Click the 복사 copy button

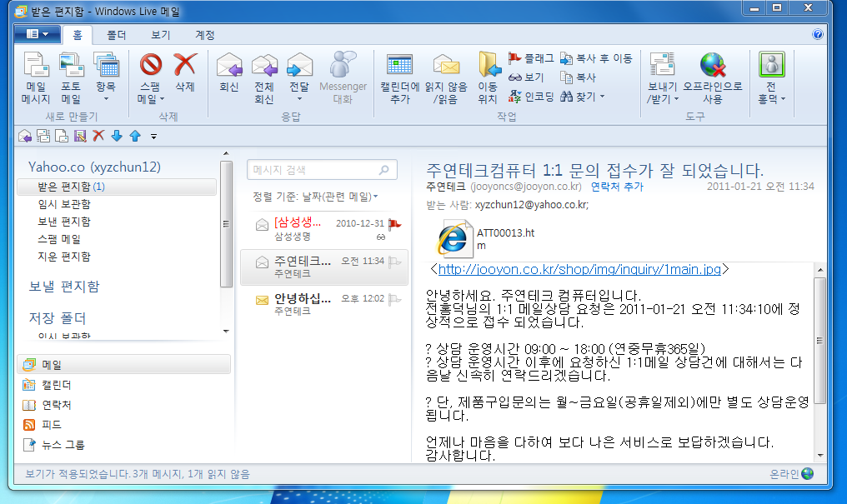[x=578, y=77]
